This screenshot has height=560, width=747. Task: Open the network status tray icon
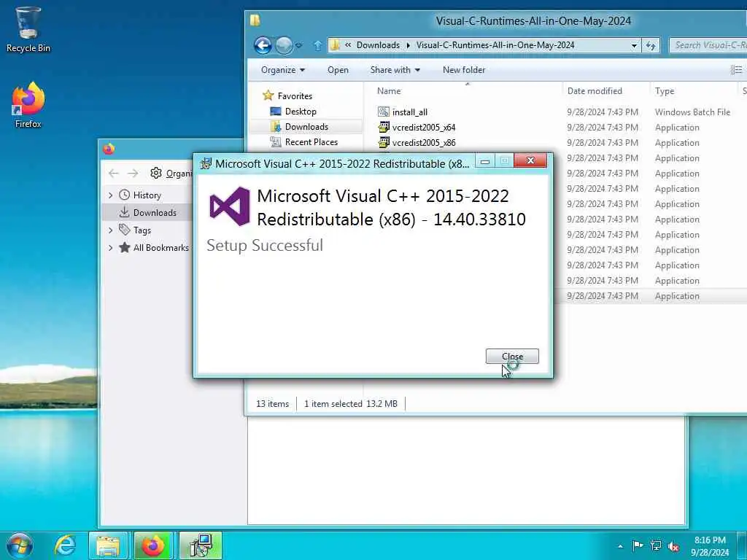(656, 545)
